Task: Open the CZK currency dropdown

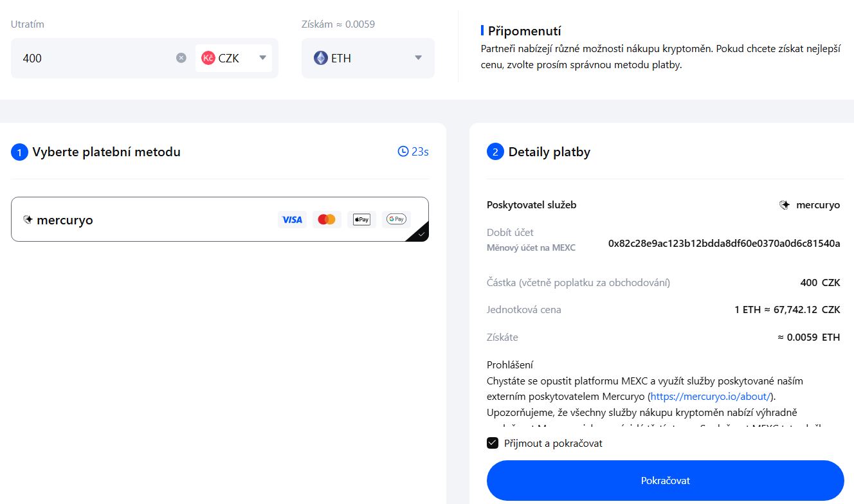Action: pos(262,58)
